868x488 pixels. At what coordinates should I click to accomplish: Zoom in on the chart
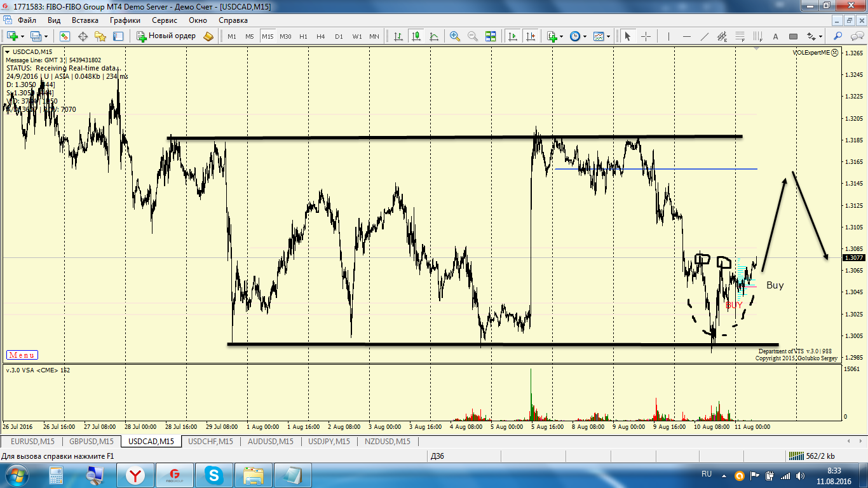pyautogui.click(x=455, y=36)
